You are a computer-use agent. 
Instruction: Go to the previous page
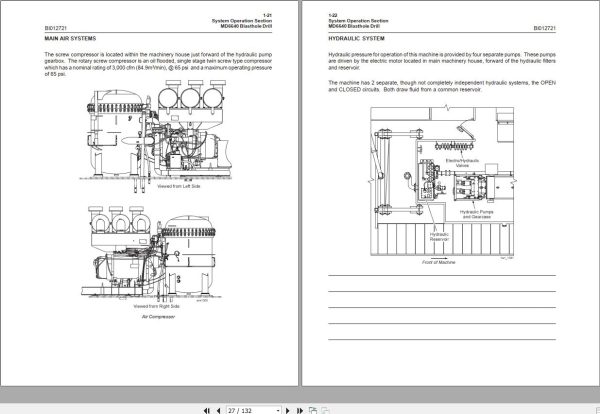[x=218, y=410]
